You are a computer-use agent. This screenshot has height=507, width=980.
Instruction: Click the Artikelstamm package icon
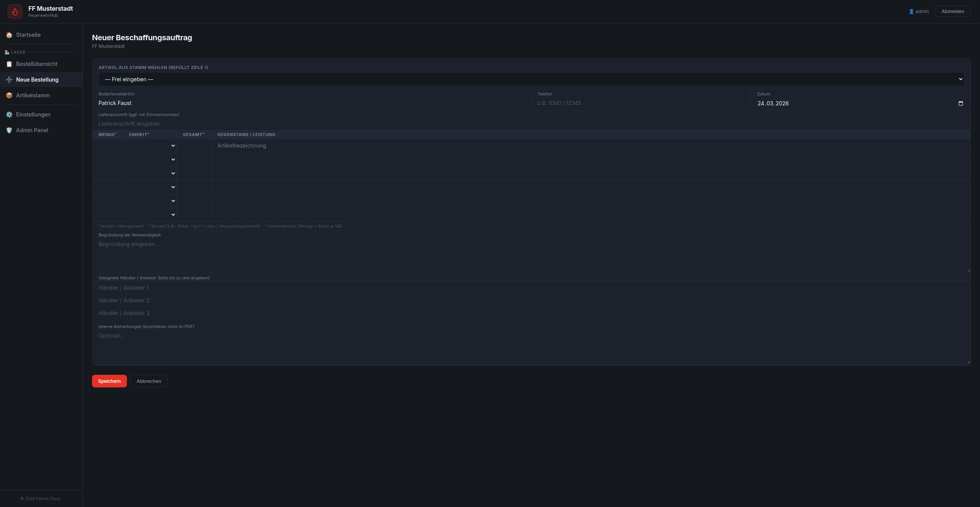9,95
